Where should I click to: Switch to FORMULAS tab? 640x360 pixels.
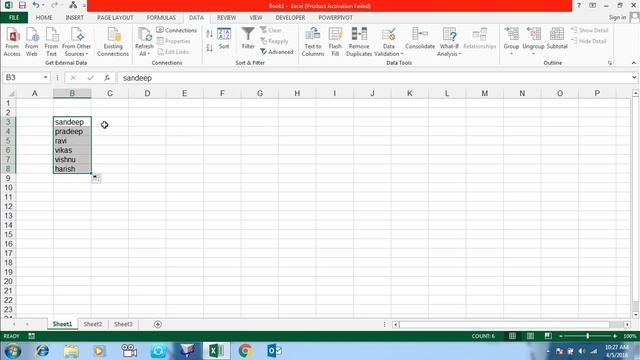click(161, 18)
